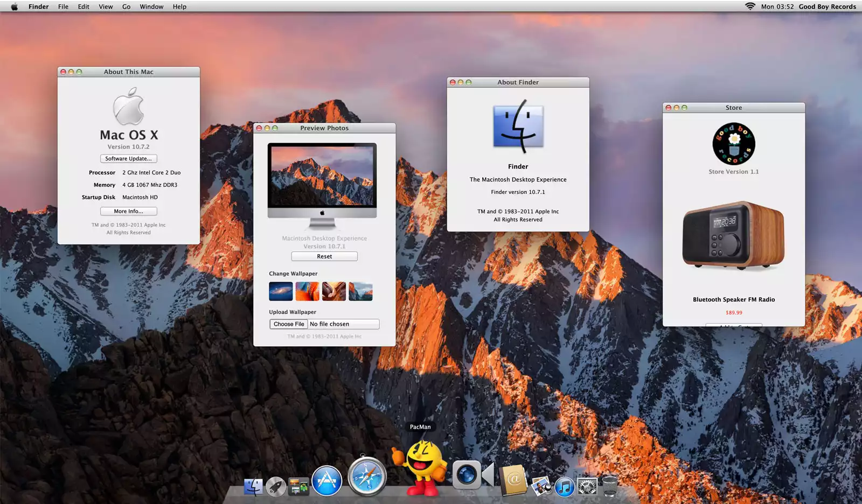The image size is (862, 504).
Task: Click 'Finder version 10.7.1' text
Action: (x=518, y=192)
